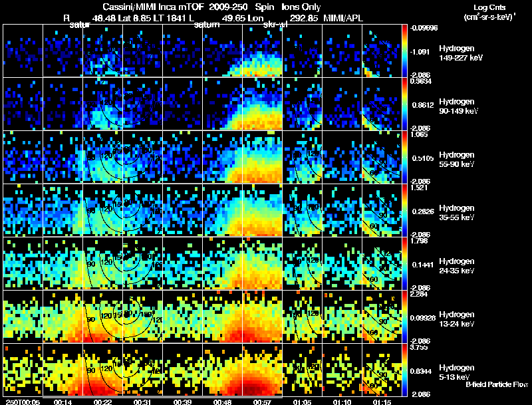This screenshot has width=532, height=405.
Task: Click the 'Hydrogen 90-149 keV' row label
Action: click(x=459, y=106)
